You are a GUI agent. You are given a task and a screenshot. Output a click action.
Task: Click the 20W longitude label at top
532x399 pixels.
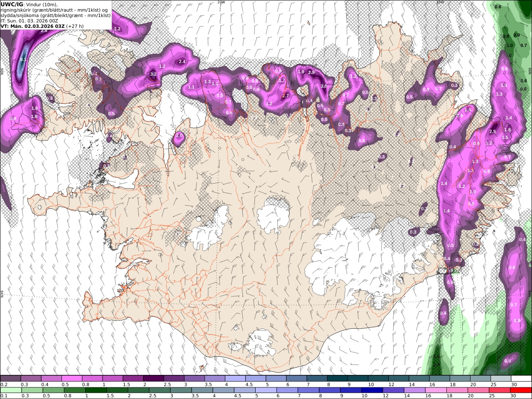(221, 2)
